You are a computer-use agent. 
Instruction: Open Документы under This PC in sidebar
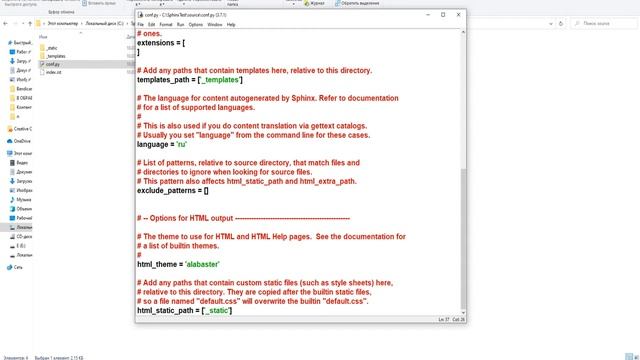point(21,172)
